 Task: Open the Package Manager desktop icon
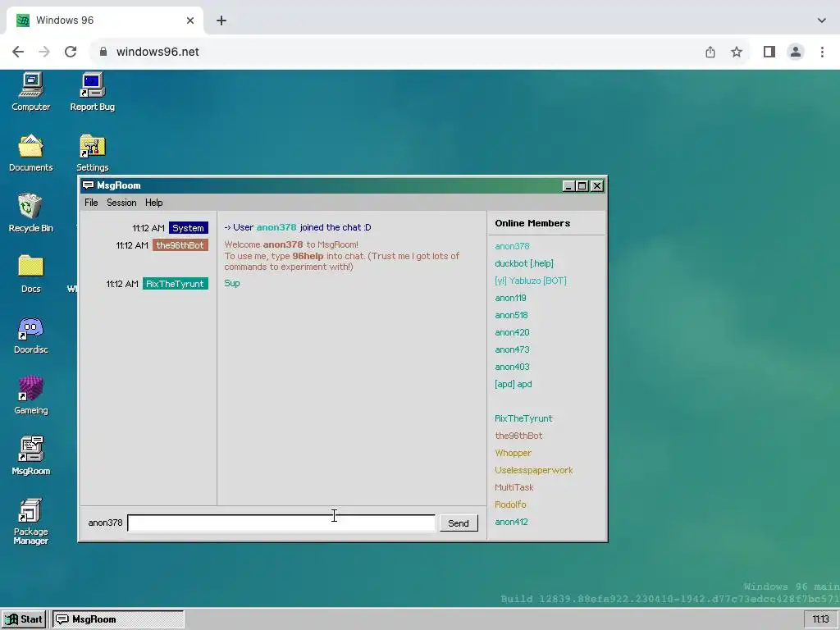tap(30, 521)
